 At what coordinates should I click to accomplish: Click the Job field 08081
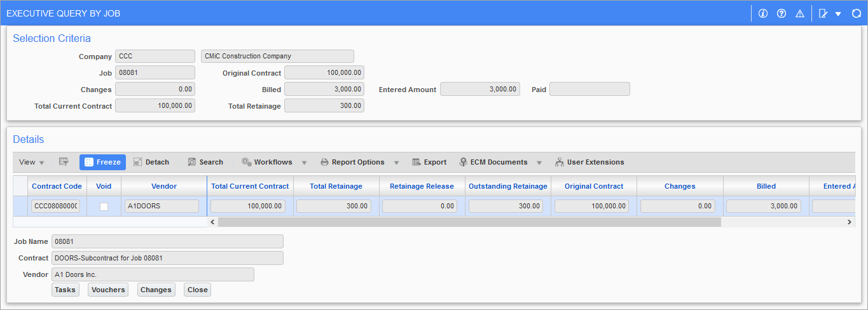[x=155, y=73]
